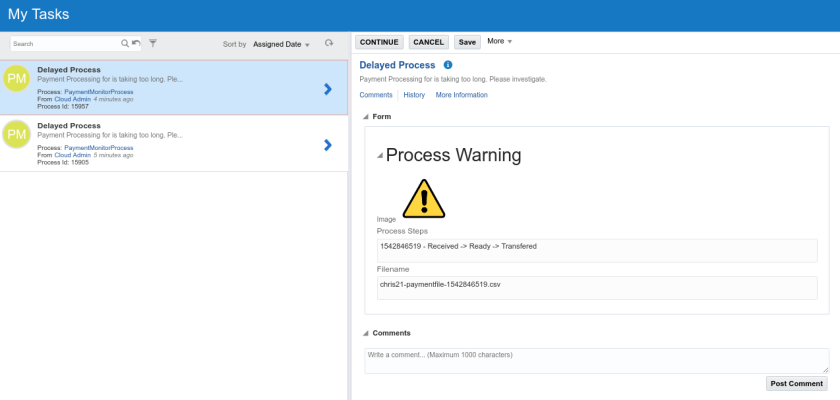Collapse the Process Warning section
Viewport: 840px width, 400px height.
click(379, 156)
